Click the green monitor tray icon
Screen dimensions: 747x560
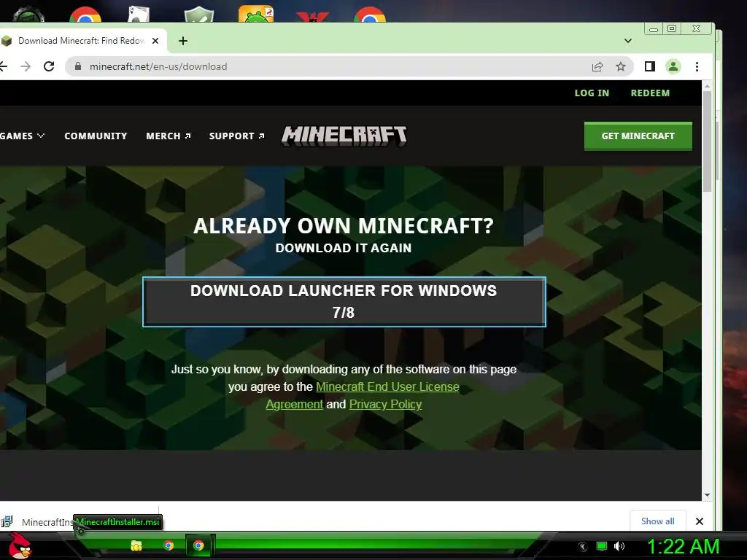tap(602, 546)
